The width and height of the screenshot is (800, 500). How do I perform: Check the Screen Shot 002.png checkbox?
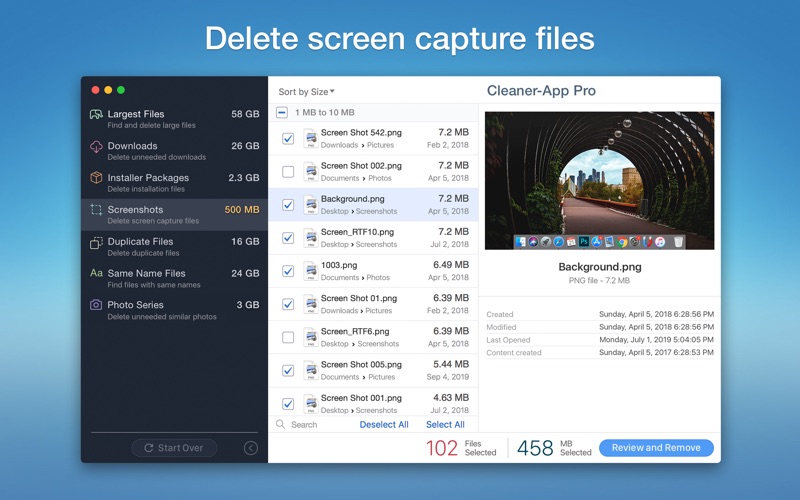(x=288, y=172)
